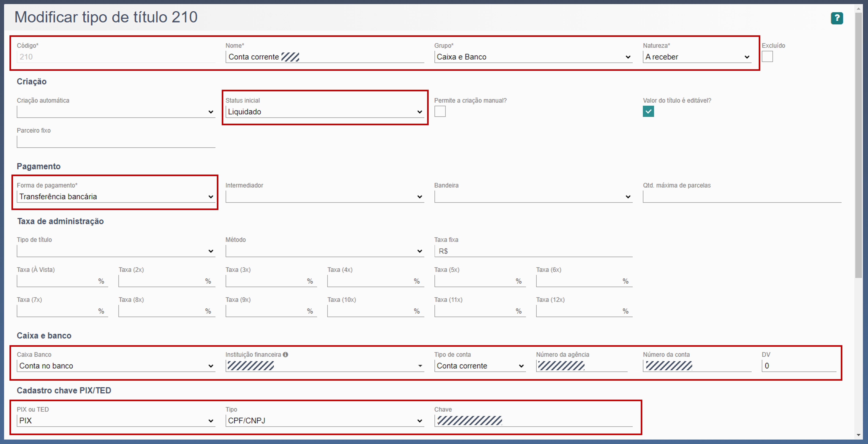This screenshot has width=868, height=444.
Task: Enable Permite a criação manual checkbox
Action: coord(440,111)
